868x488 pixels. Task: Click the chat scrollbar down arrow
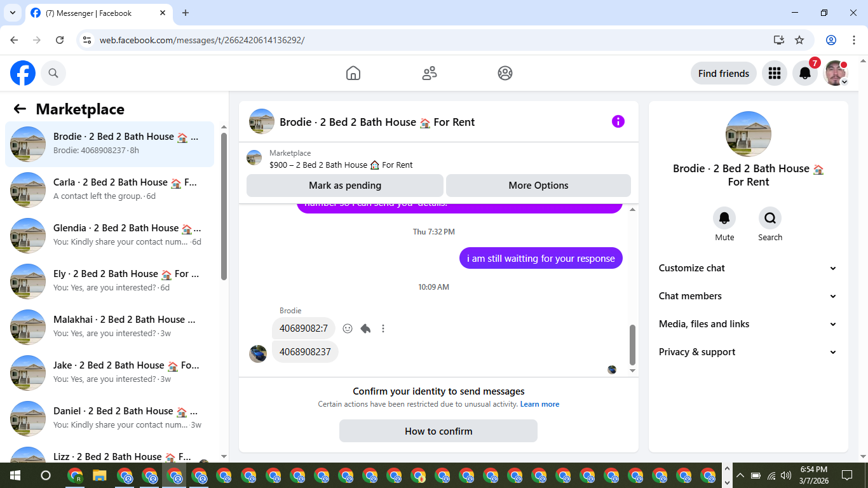tap(632, 370)
